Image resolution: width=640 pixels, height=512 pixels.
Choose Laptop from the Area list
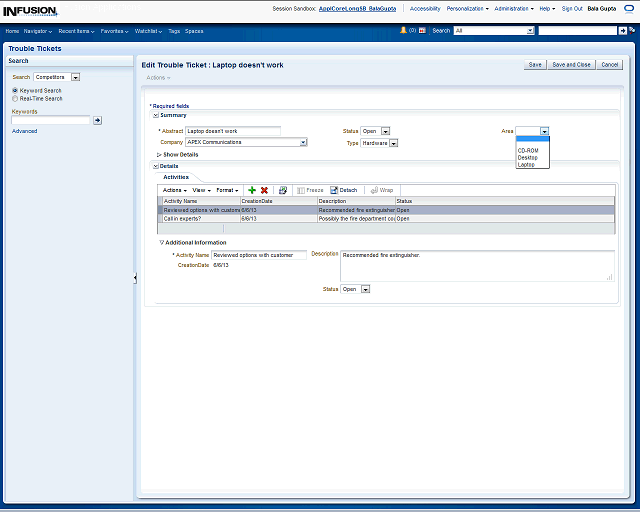click(526, 164)
